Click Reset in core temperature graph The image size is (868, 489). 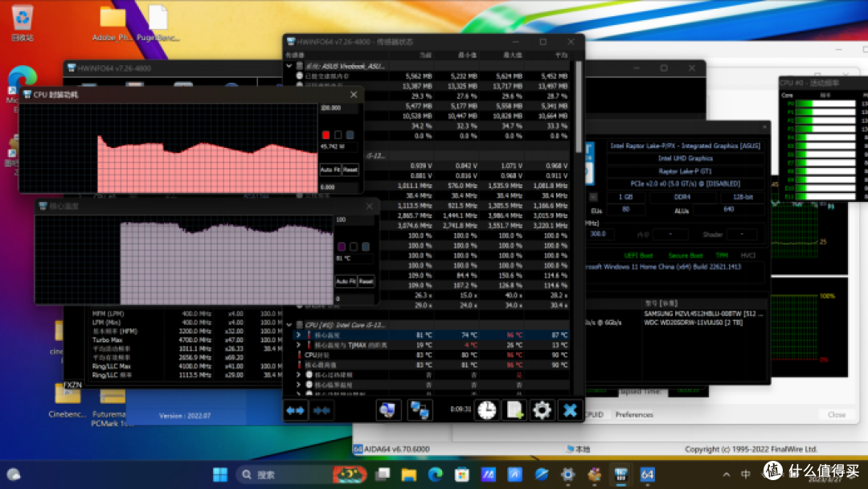[366, 281]
